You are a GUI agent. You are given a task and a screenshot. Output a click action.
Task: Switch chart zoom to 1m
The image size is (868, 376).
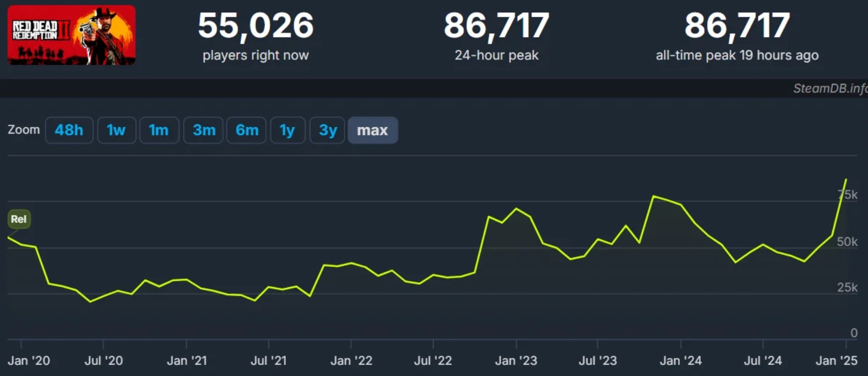coord(159,130)
